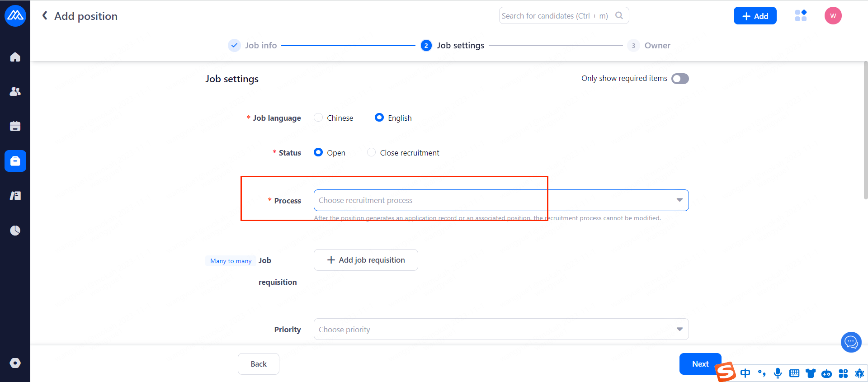This screenshot has height=382, width=868.
Task: Expand the Choose priority dropdown
Action: coord(500,330)
